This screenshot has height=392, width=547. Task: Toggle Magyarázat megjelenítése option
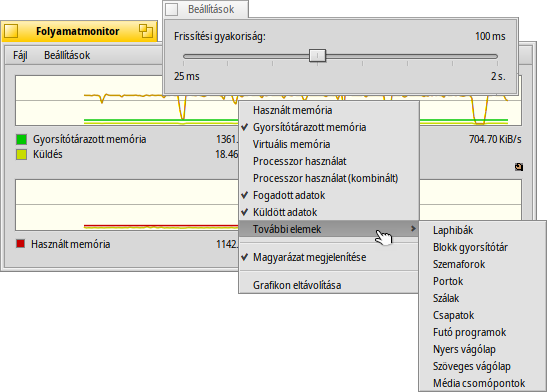click(328, 257)
